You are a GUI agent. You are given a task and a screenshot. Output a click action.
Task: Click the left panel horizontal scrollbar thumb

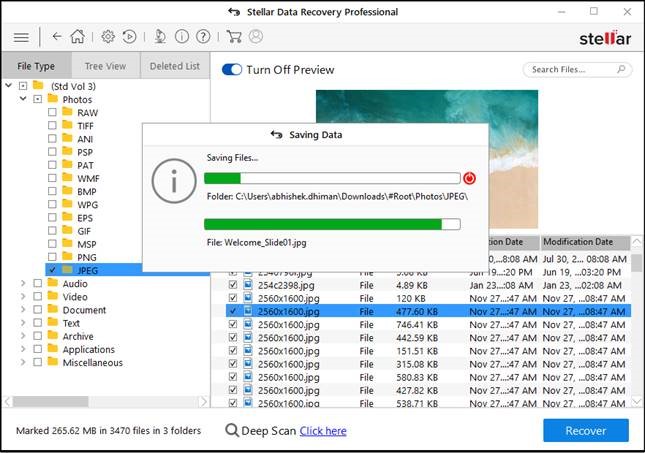(x=50, y=402)
